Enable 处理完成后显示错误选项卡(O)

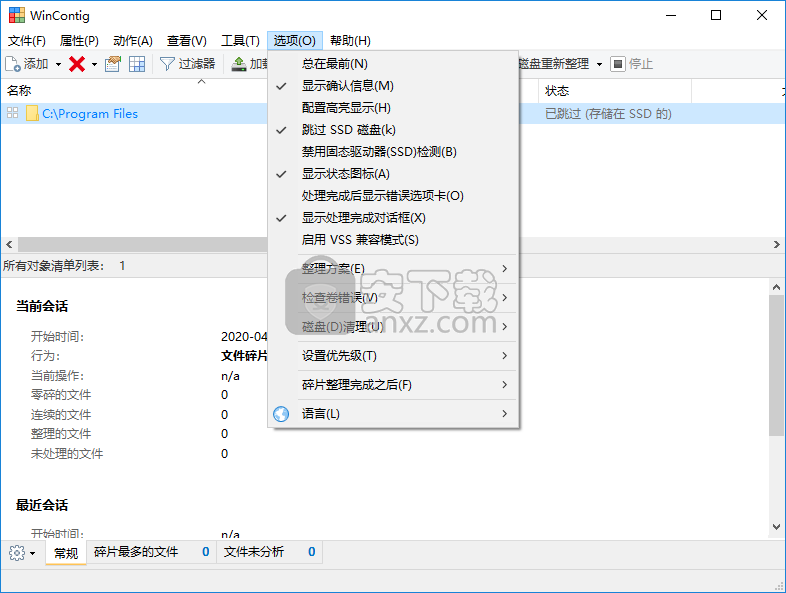coord(394,196)
